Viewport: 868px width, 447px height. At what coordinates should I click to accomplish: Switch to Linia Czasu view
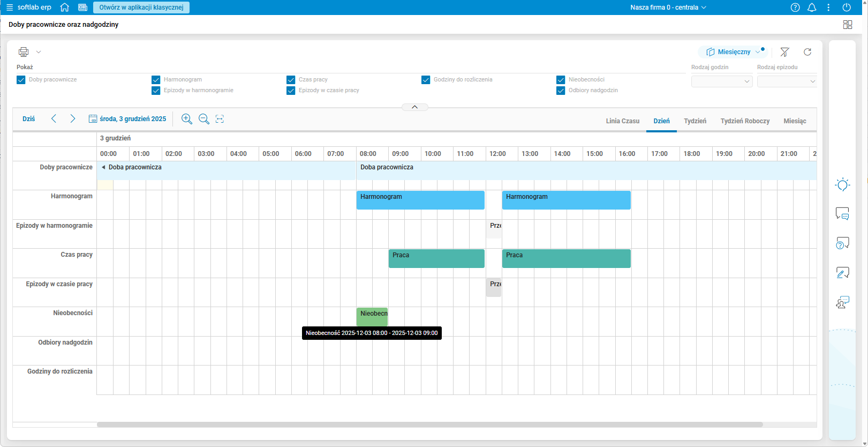(x=623, y=121)
